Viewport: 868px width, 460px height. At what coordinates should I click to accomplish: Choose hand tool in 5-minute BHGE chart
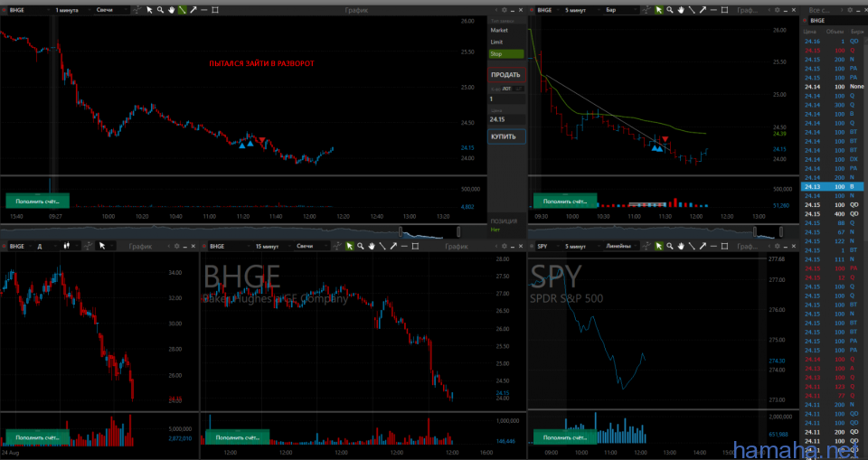tap(681, 10)
